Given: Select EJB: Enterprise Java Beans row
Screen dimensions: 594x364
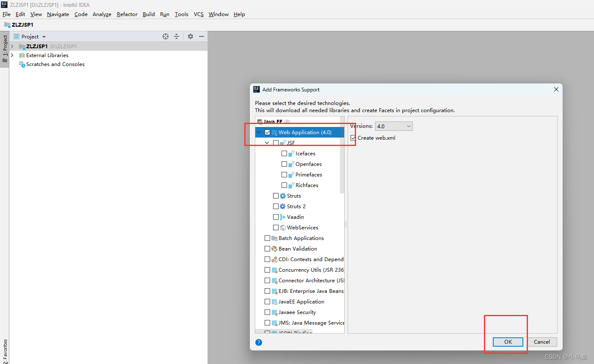Looking at the screenshot, I should 300,291.
